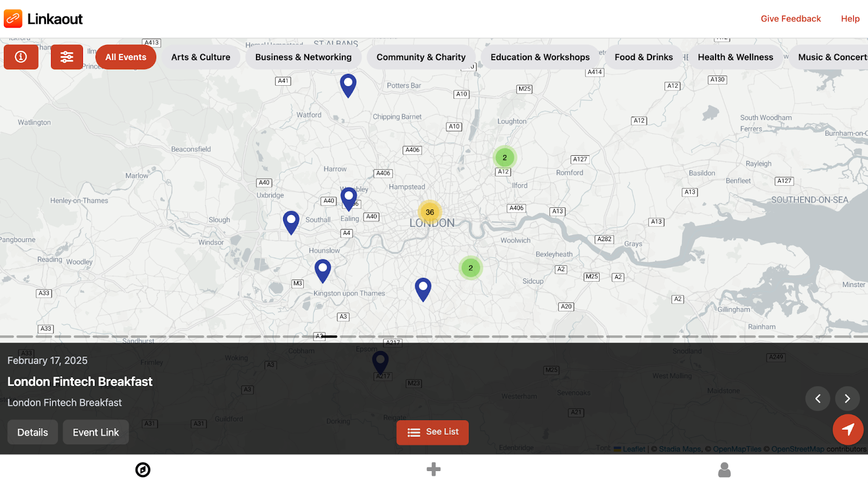Screen dimensions: 868x483
Task: Select the Education & Workshops filter
Action: (x=540, y=57)
